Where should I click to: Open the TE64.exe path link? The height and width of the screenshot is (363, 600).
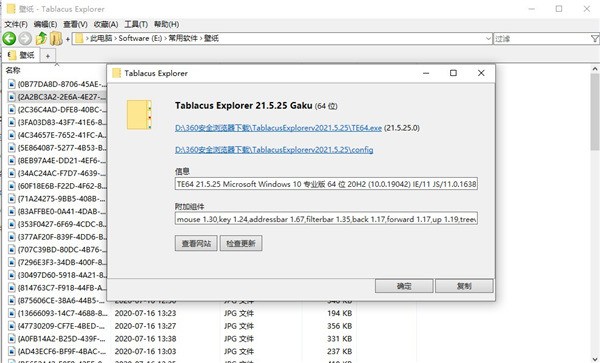[x=278, y=128]
